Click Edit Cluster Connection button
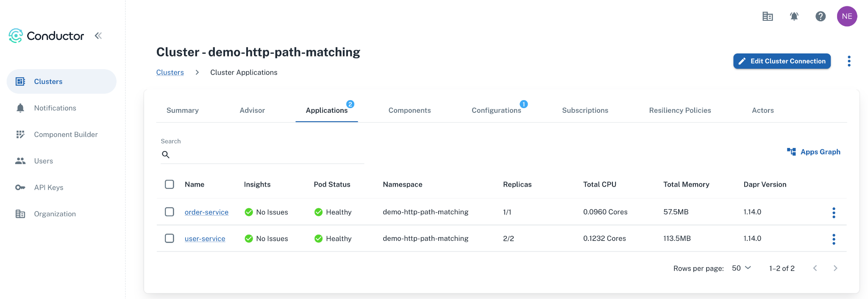The width and height of the screenshot is (868, 299). 782,61
